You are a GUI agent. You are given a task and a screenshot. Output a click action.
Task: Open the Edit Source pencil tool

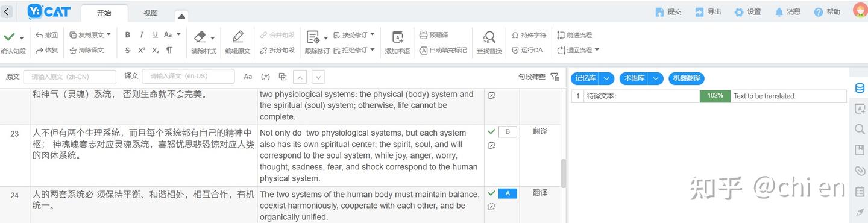tap(237, 42)
